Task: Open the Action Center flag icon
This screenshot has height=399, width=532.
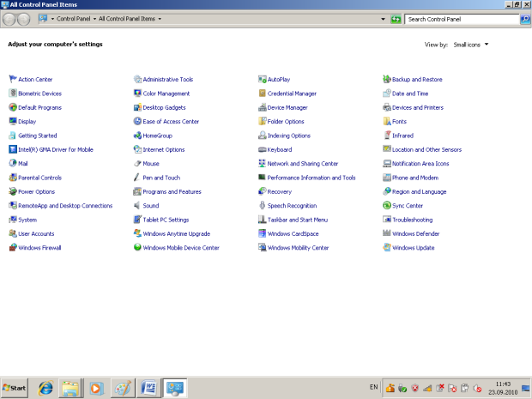Action: [x=13, y=79]
